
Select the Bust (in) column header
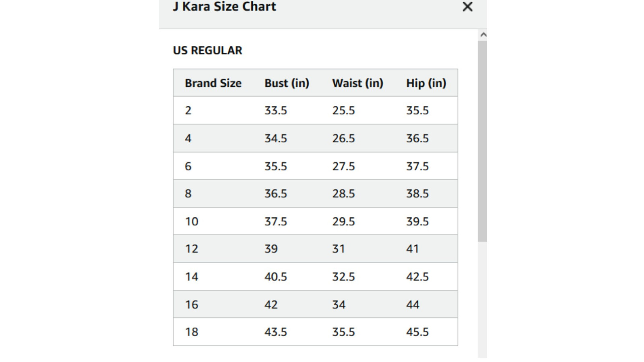[x=287, y=83]
